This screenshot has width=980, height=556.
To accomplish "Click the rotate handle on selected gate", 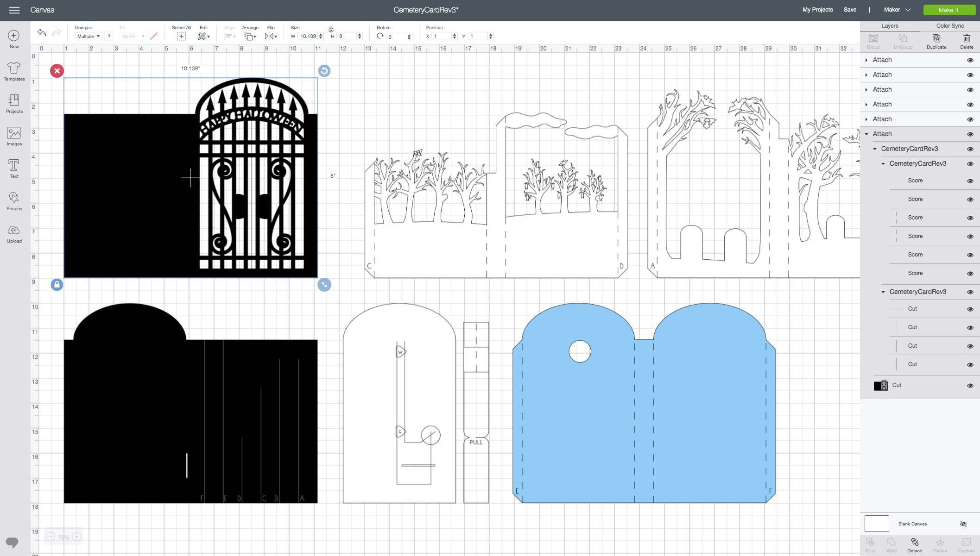I will [324, 71].
